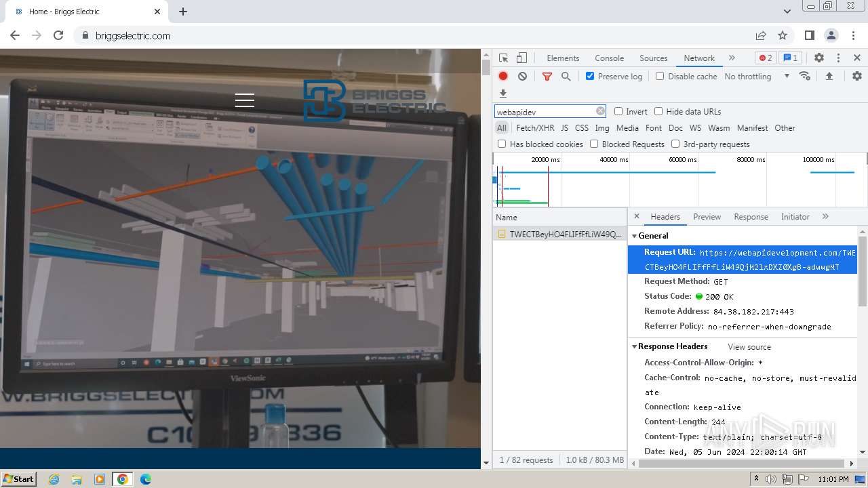Uncheck the Preserve log checkbox
The height and width of the screenshot is (488, 868).
point(590,76)
